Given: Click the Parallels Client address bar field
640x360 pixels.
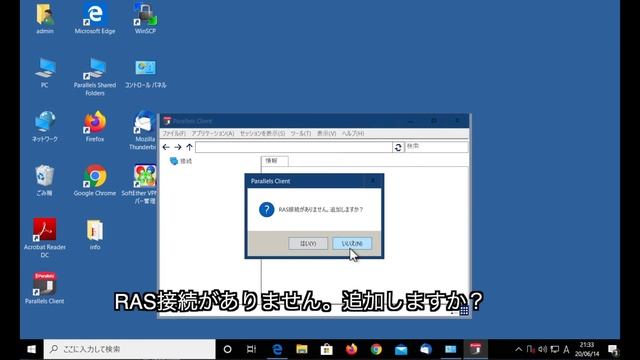Looking at the screenshot, I should [x=294, y=147].
